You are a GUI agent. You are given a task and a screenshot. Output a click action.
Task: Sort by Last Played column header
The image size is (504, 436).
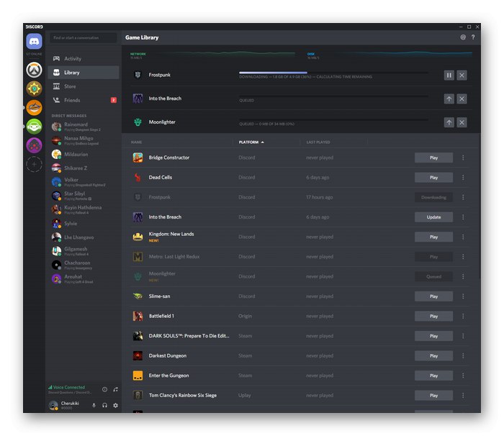tap(318, 142)
